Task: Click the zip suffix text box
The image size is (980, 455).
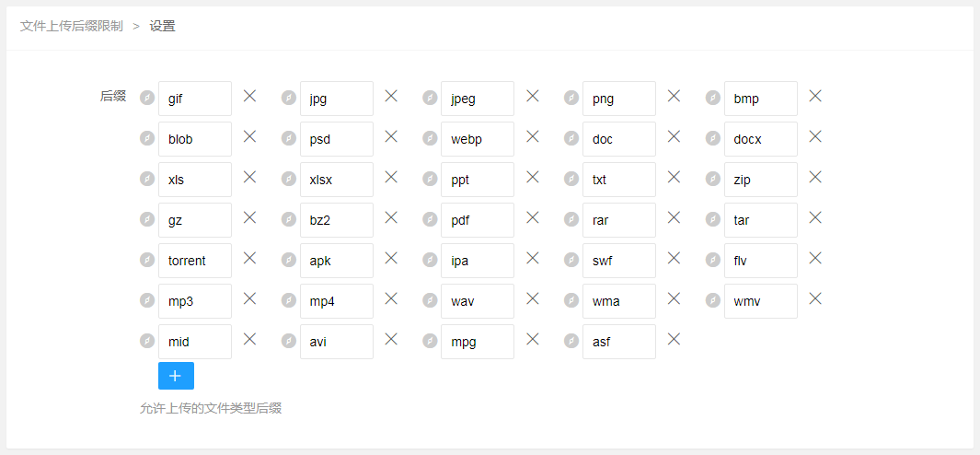Action: (x=761, y=180)
